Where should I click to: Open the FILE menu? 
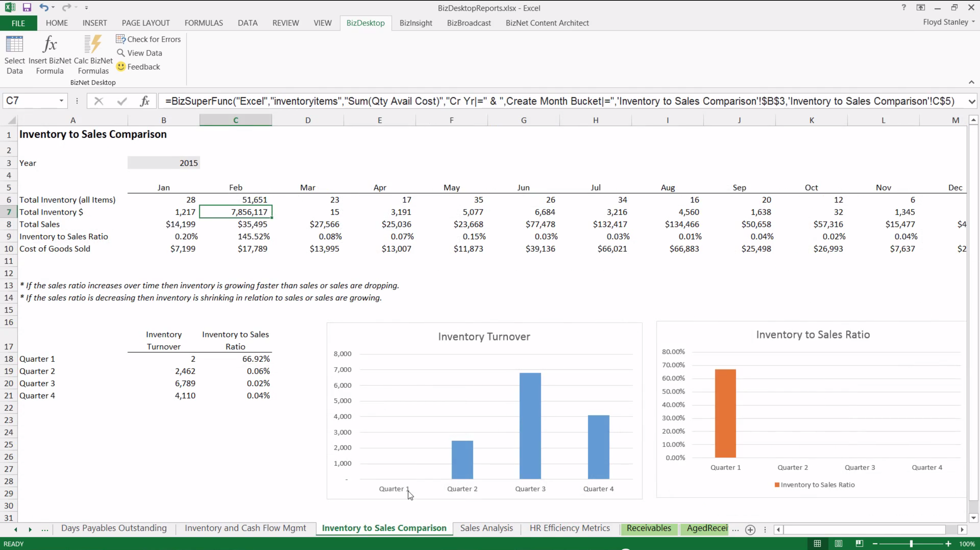click(18, 23)
